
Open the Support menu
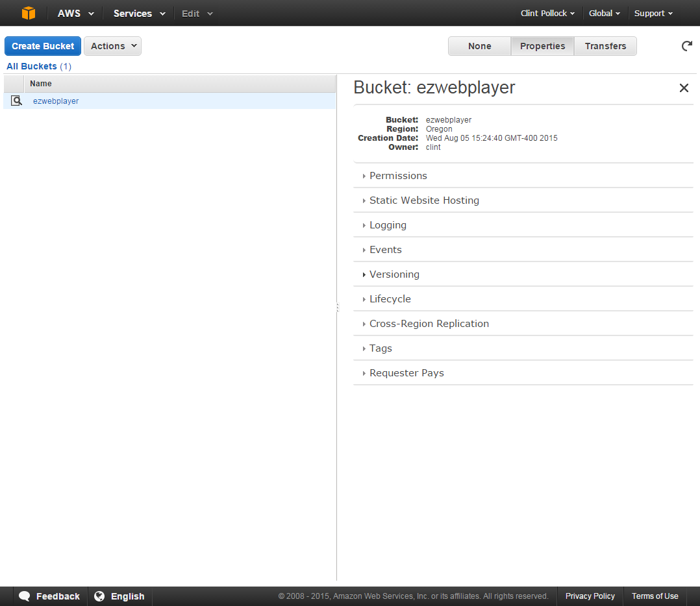[653, 14]
